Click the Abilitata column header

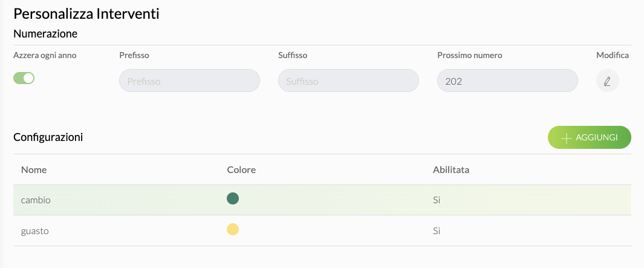point(451,170)
